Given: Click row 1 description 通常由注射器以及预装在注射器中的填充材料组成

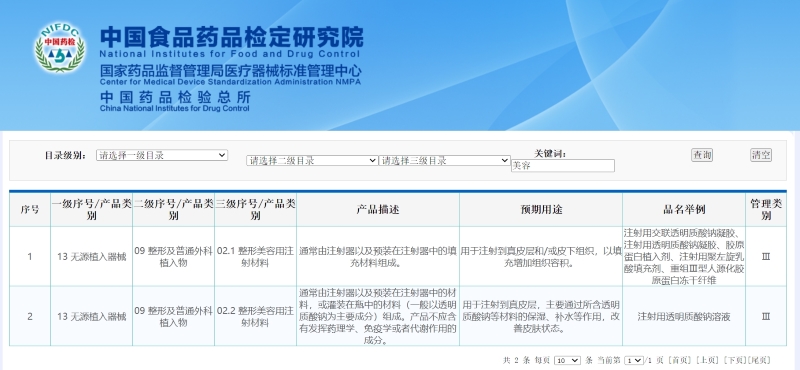Looking at the screenshot, I should (x=378, y=257).
